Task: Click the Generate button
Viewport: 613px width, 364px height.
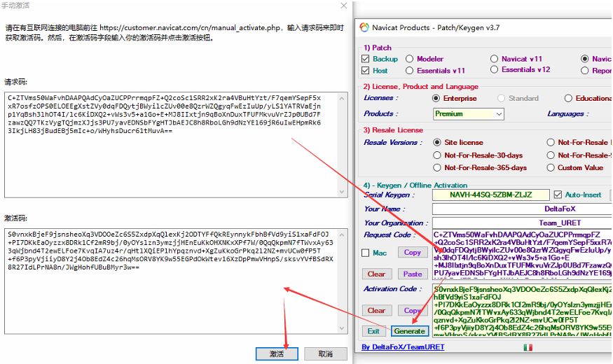Action: pyautogui.click(x=409, y=331)
